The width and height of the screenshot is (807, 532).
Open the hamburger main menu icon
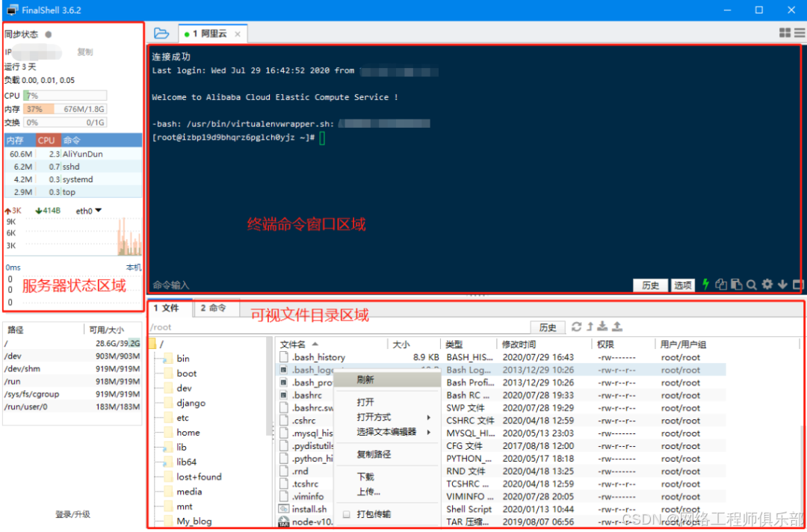[800, 33]
